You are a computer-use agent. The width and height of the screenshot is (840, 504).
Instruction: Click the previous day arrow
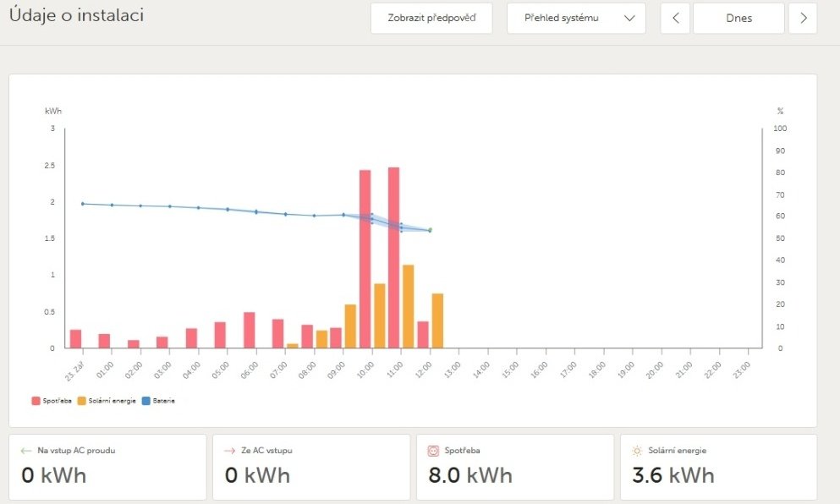(674, 18)
